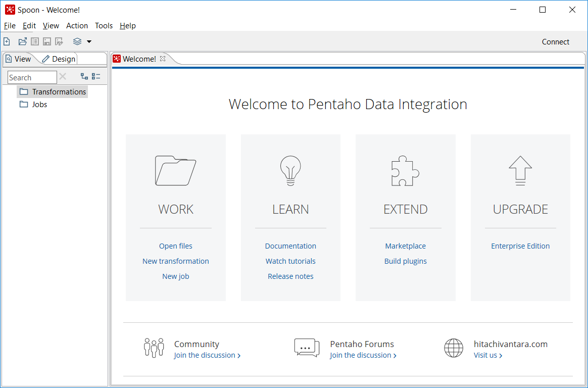Click the New file toolbar icon

click(x=7, y=41)
